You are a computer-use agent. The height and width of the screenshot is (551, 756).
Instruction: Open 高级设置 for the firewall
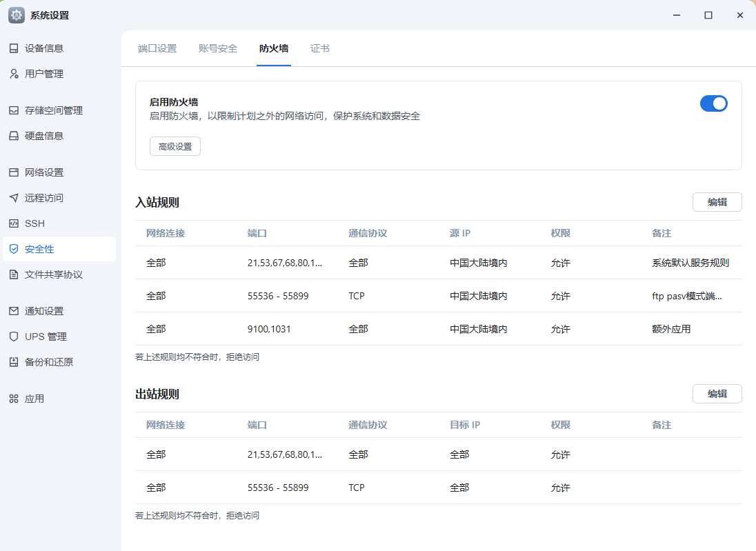click(x=175, y=147)
